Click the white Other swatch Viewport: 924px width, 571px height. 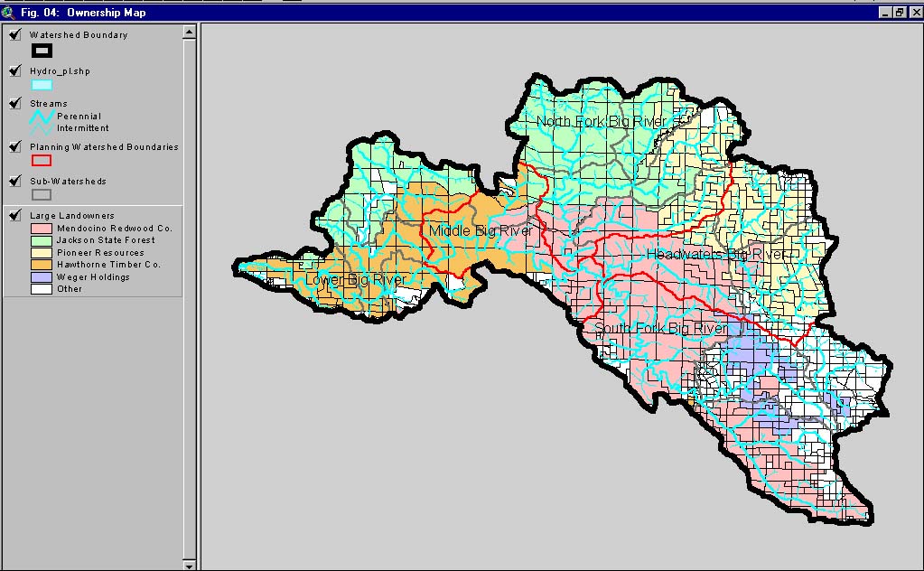coord(42,289)
